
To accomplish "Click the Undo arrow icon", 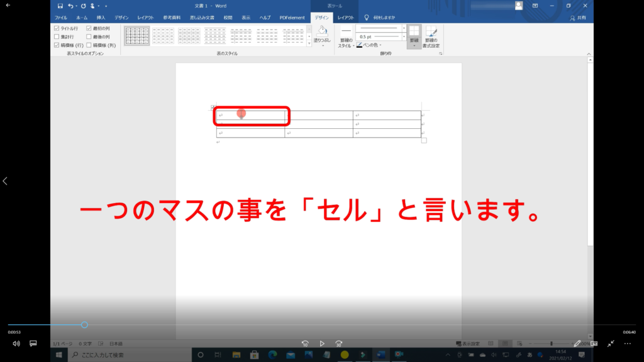I will tap(70, 6).
